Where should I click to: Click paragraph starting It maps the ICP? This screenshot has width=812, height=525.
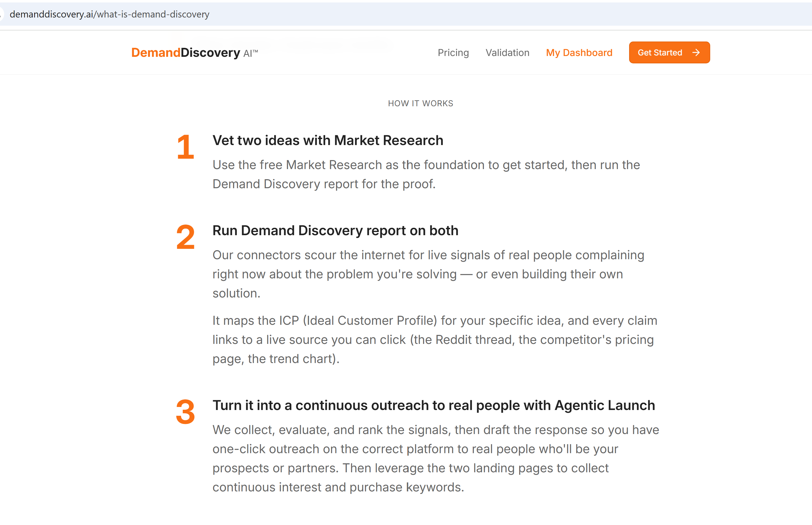pyautogui.click(x=435, y=340)
